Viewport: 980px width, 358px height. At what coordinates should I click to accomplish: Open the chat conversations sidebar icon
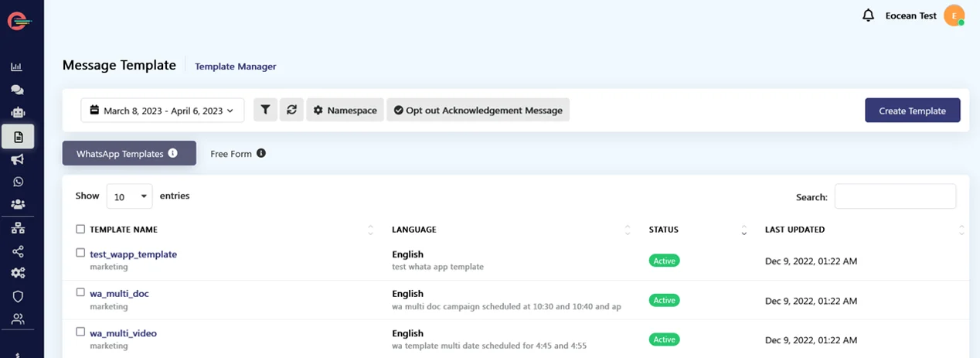pos(17,90)
